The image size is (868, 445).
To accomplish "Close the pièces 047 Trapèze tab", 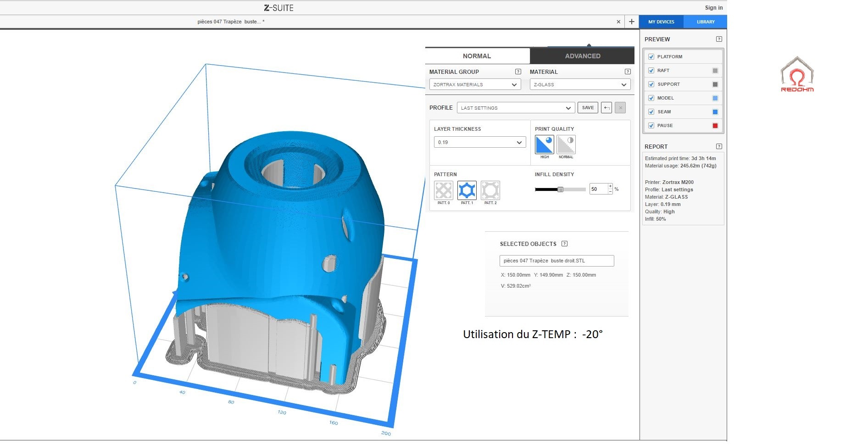I will coord(618,22).
